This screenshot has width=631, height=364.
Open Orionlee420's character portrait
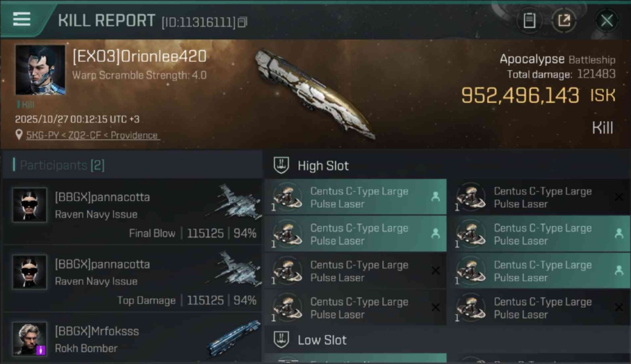pos(40,70)
